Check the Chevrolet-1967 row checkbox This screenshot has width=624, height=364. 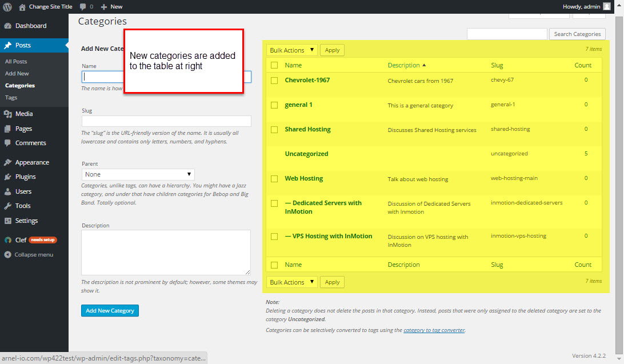[274, 81]
